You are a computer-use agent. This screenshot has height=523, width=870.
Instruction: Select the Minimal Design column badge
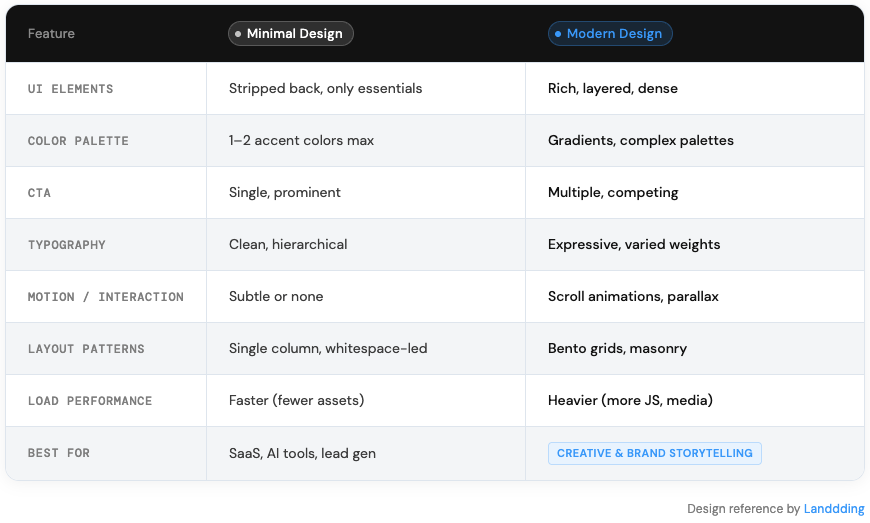[291, 34]
